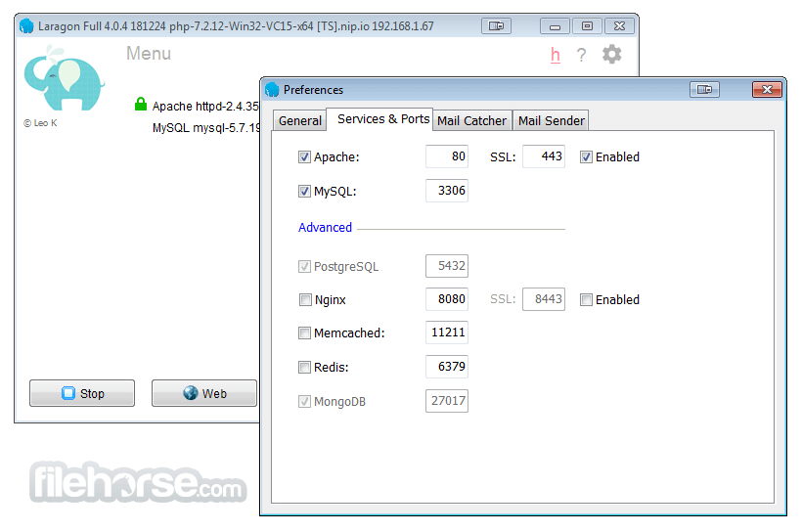Open the Web button
The image size is (802, 532).
204,393
